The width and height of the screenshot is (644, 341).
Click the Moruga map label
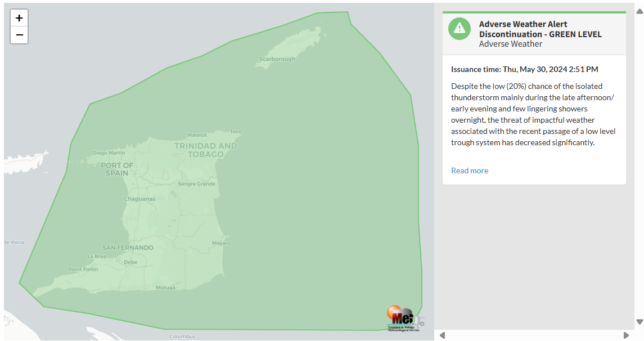(165, 288)
